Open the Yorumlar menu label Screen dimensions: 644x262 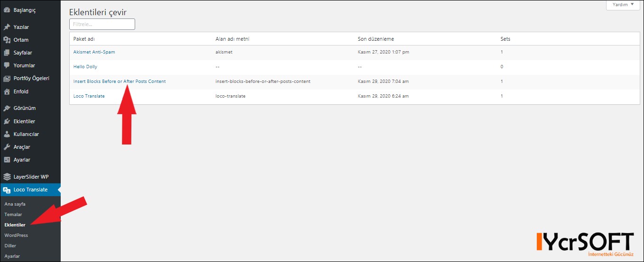click(x=24, y=65)
